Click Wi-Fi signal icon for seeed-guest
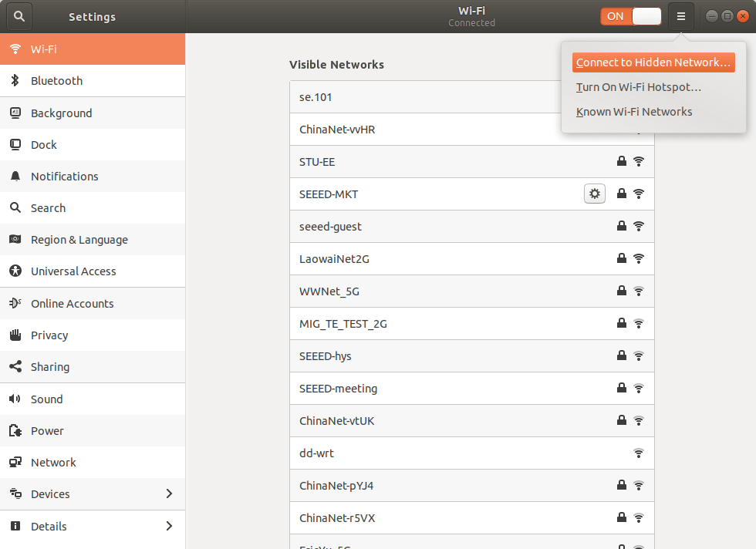Viewport: 756px width, 549px height. pyautogui.click(x=639, y=226)
